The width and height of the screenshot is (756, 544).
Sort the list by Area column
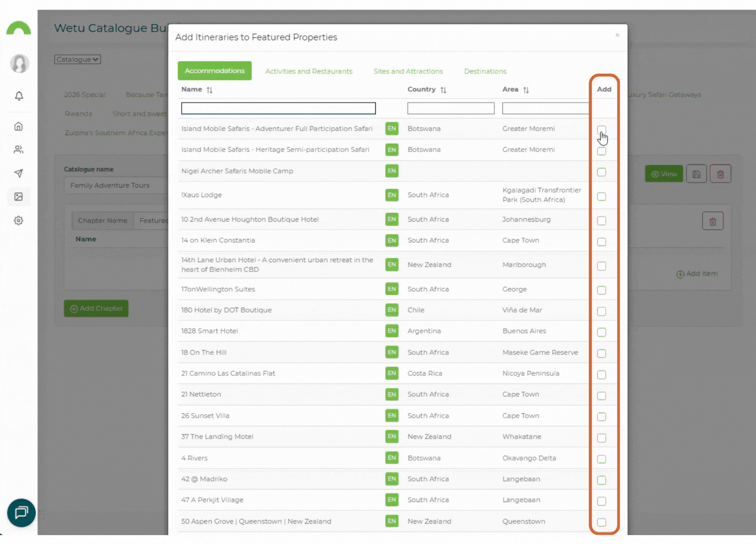pos(526,89)
